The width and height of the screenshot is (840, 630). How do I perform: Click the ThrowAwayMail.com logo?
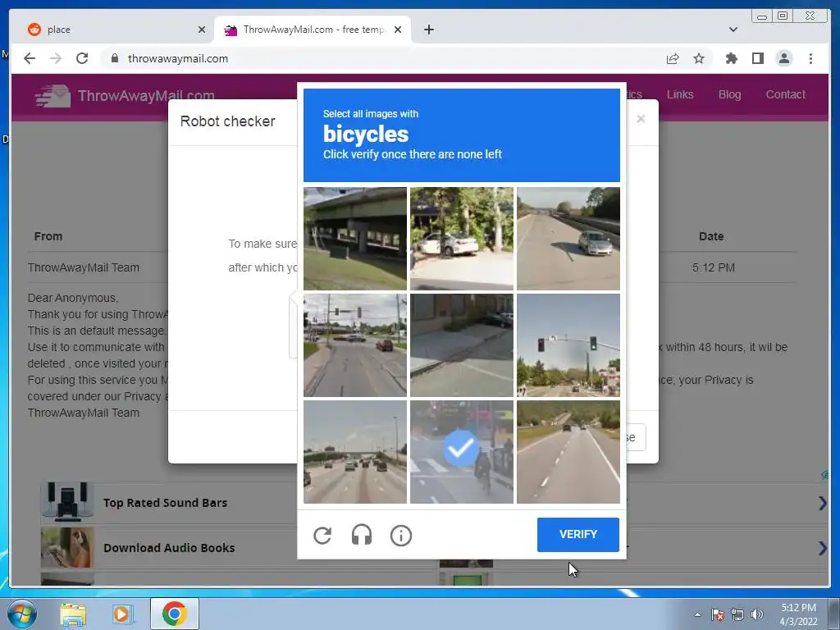coord(125,96)
